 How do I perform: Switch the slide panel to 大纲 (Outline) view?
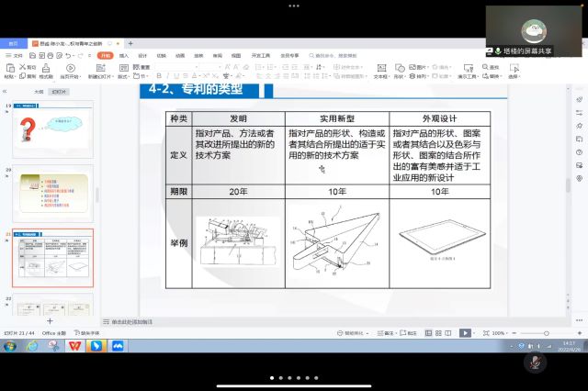[39, 92]
